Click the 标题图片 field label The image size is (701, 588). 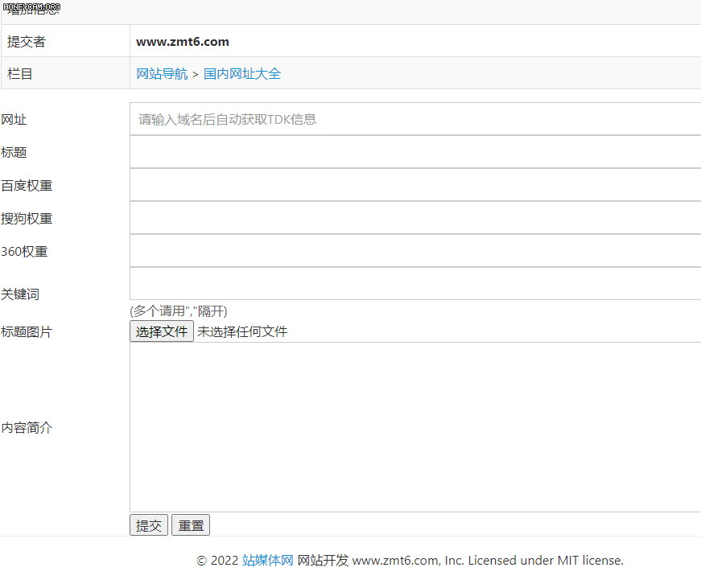[x=27, y=331]
